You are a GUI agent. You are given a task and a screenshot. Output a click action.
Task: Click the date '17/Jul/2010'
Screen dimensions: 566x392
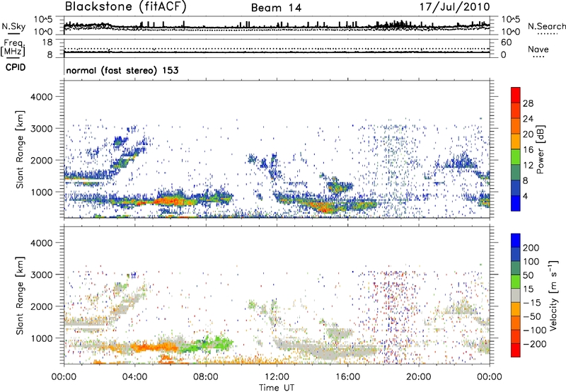point(454,7)
